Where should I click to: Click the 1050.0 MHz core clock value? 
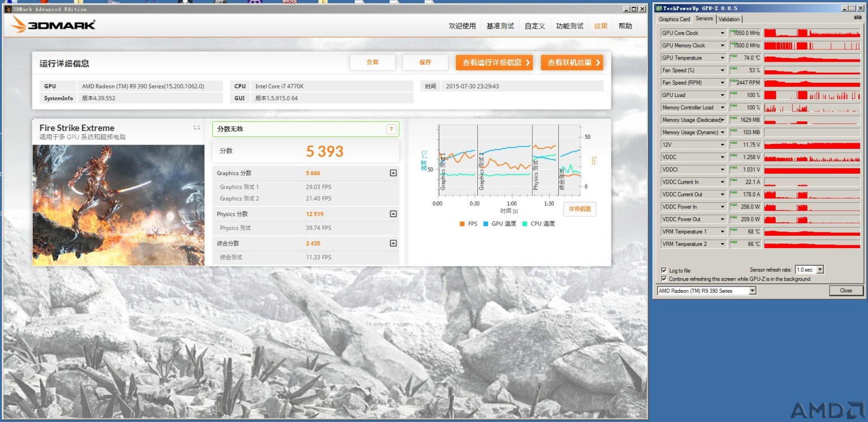pos(745,33)
